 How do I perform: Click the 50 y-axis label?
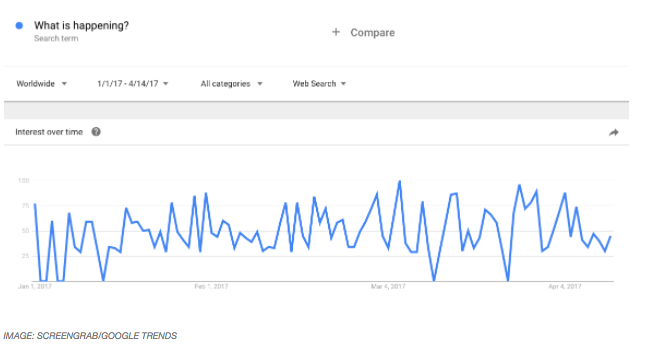(25, 231)
